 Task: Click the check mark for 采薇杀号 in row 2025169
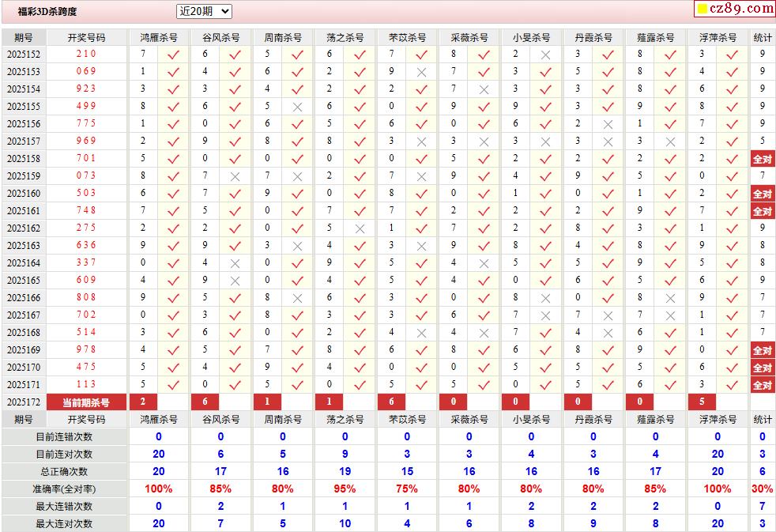pos(484,351)
